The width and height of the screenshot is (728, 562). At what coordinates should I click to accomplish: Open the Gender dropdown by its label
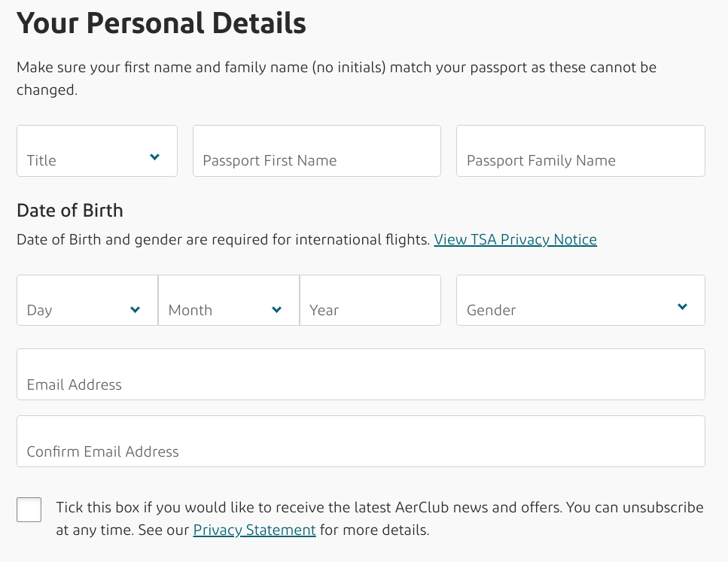(x=492, y=310)
